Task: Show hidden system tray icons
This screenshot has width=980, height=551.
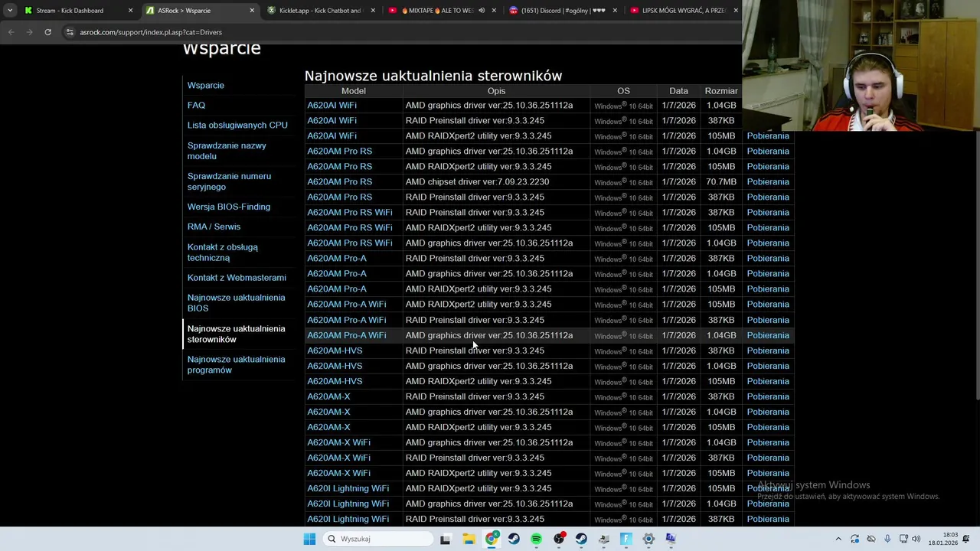Action: 838,539
